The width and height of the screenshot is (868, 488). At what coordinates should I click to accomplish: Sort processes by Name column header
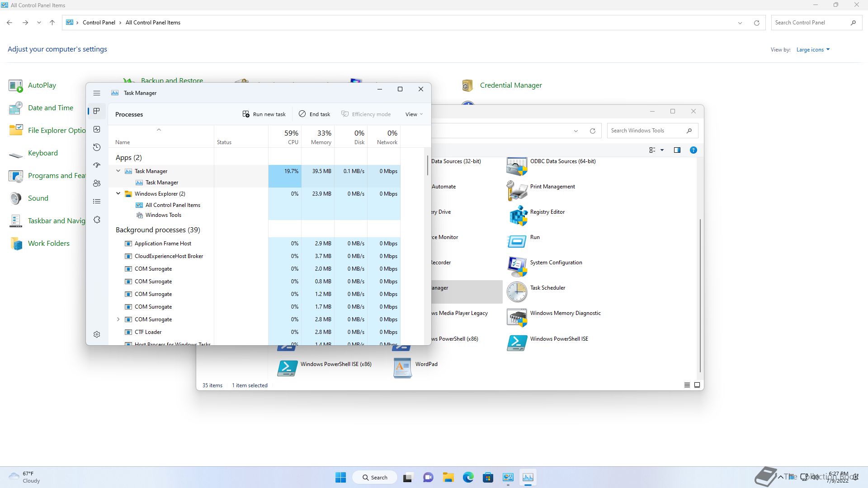point(161,136)
